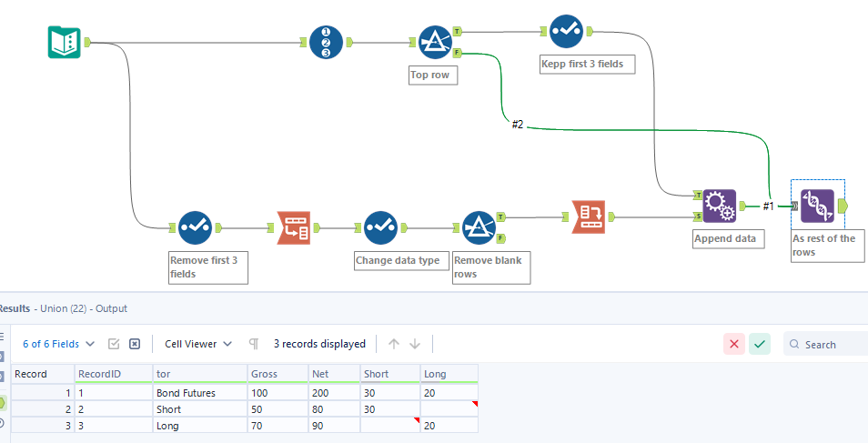The width and height of the screenshot is (868, 443).
Task: Click the #2 connection label
Action: click(x=517, y=125)
